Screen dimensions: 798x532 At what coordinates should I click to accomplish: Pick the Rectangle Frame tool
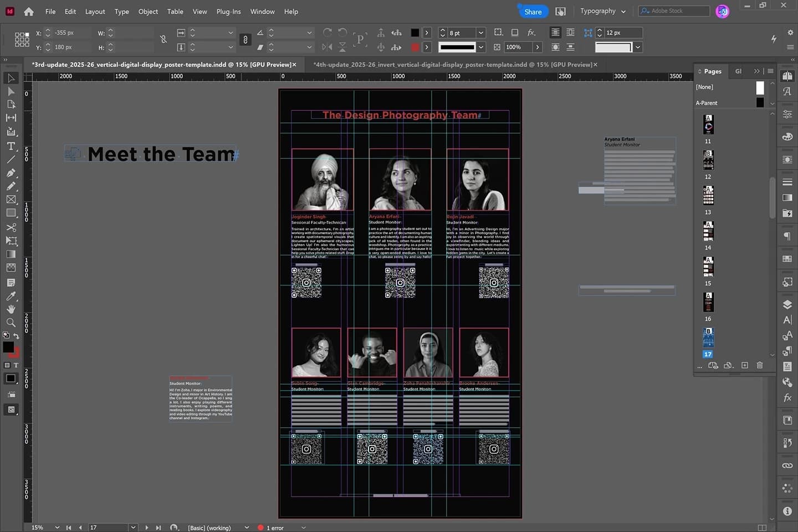point(11,199)
